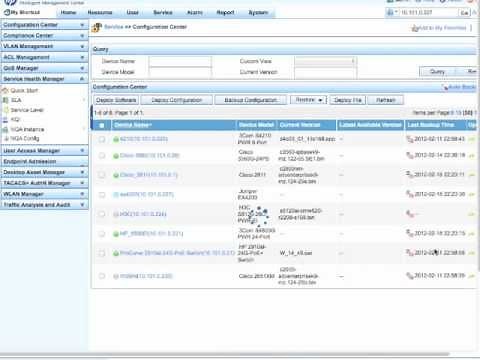Check the box for the Cisco 2811 row
Image resolution: width=480 pixels, height=360 pixels.
click(102, 175)
